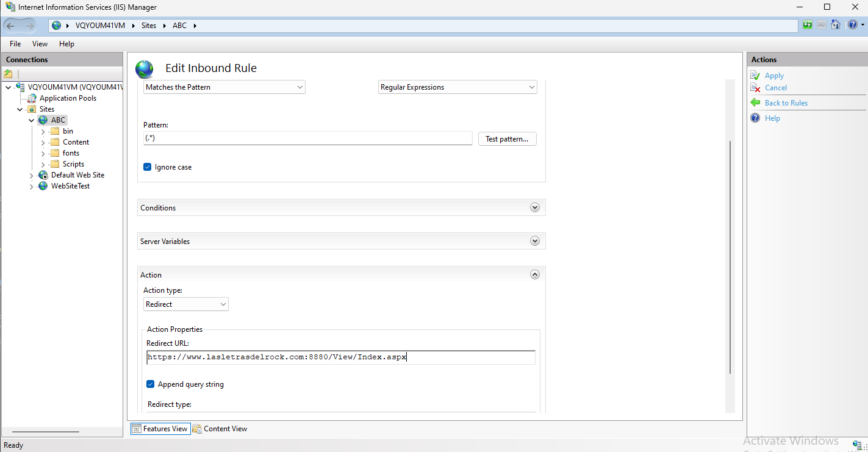
Task: Select the Content folder tree item
Action: (76, 142)
